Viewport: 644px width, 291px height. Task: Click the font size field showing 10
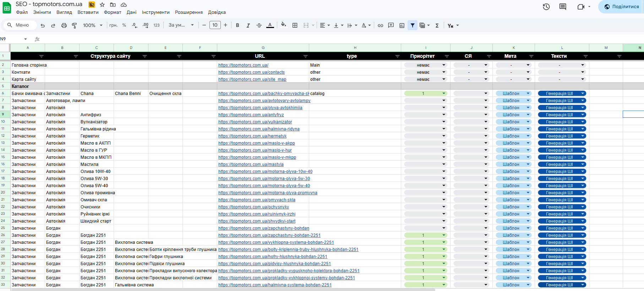point(215,25)
